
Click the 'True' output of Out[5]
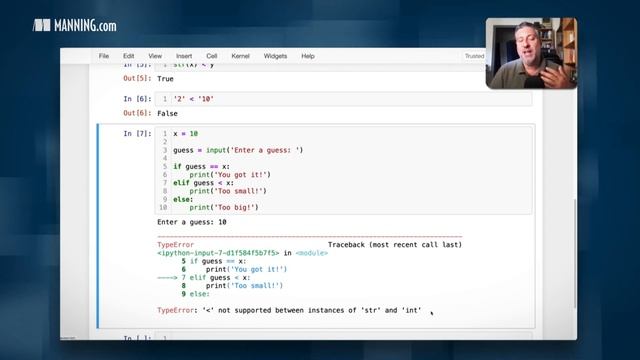click(165, 79)
